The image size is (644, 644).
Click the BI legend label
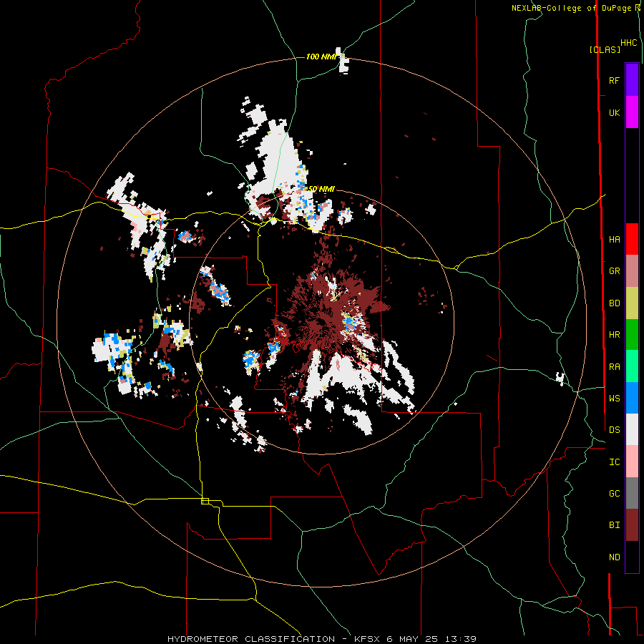614,525
